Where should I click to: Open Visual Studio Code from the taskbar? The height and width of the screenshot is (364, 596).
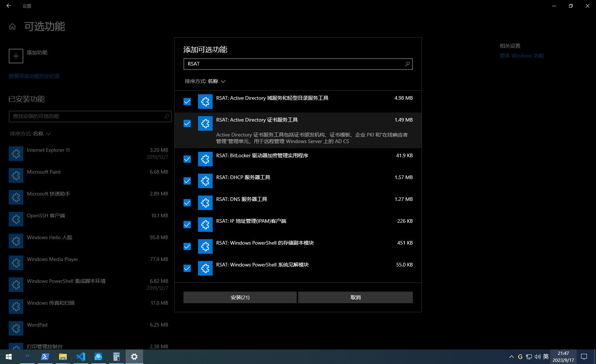(80, 357)
